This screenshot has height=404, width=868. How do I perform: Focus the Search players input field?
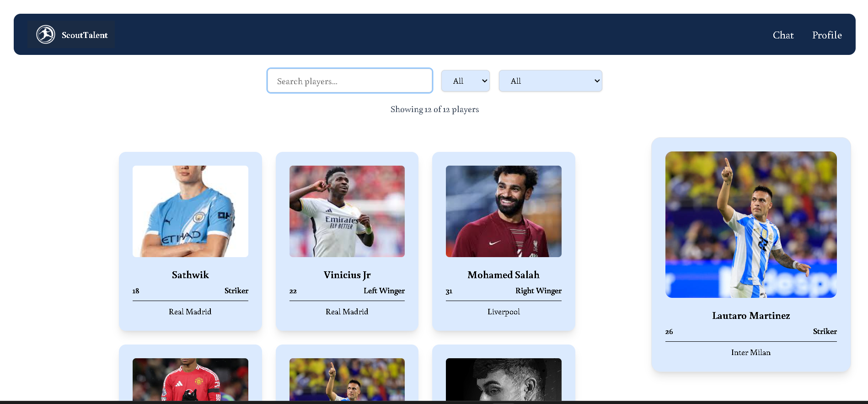click(x=350, y=81)
